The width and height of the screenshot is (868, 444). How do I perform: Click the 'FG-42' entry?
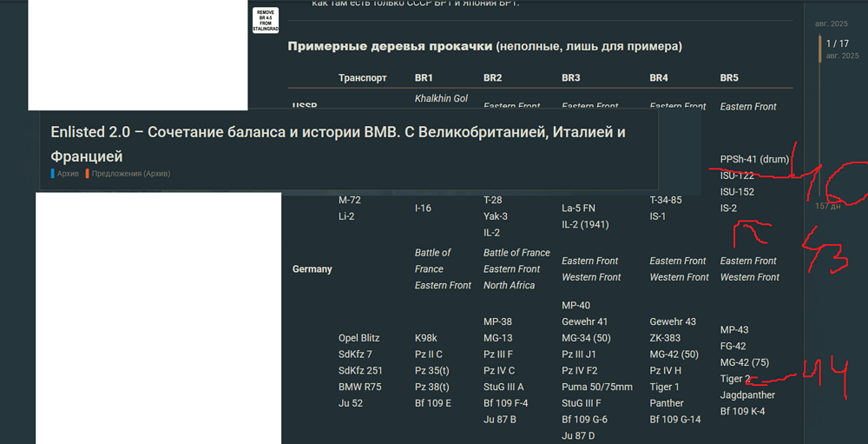click(733, 346)
